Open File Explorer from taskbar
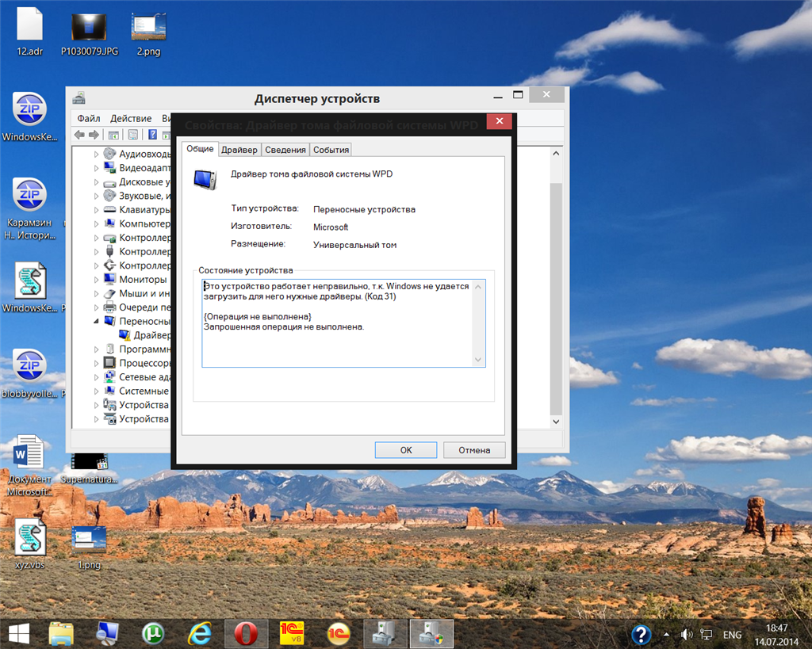Image resolution: width=812 pixels, height=649 pixels. [x=61, y=634]
